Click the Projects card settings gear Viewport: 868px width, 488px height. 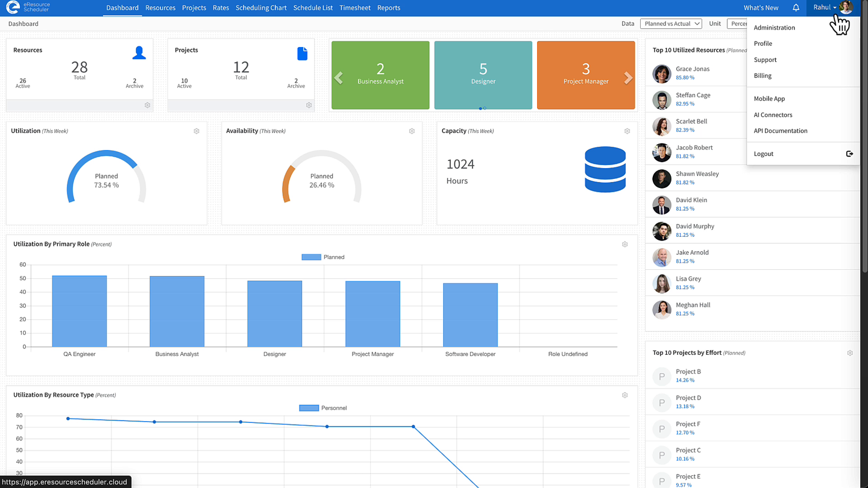click(x=309, y=105)
